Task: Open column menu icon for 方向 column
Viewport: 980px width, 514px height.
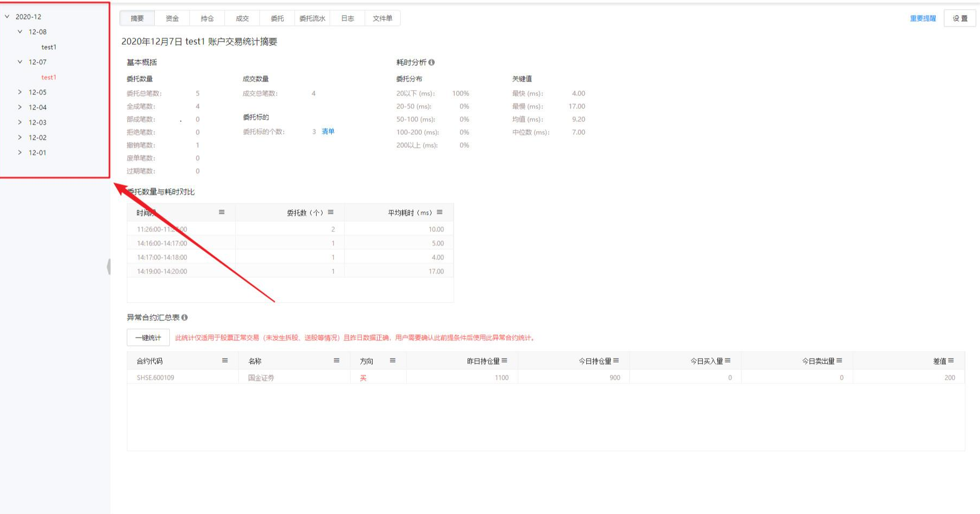Action: (x=393, y=361)
